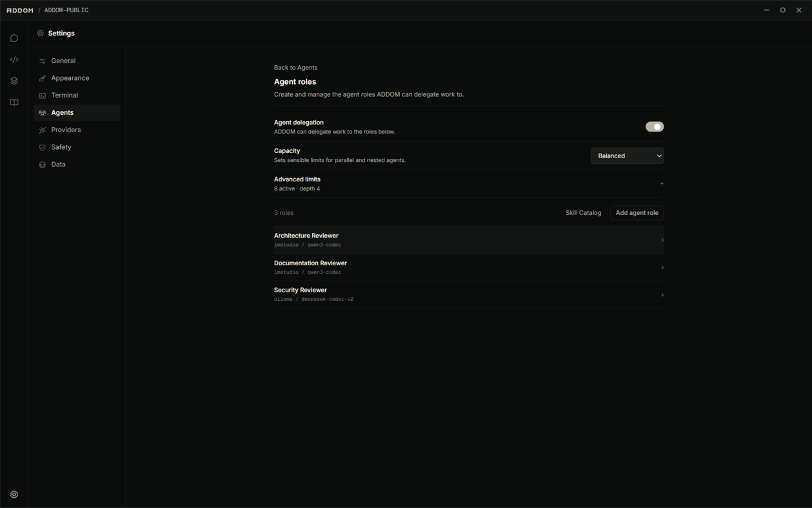Open Architecture Reviewer role chevron

(x=662, y=240)
